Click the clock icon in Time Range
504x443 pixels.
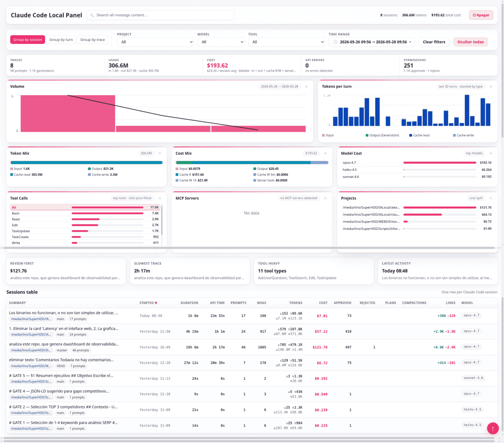click(x=335, y=42)
